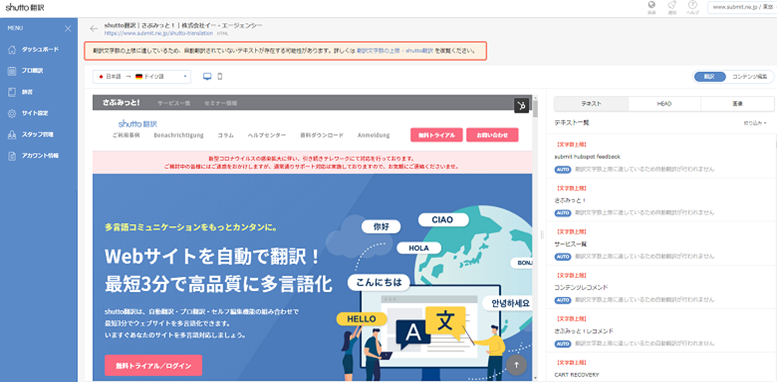
Task: Click the shutto翻訳 logo at top left
Action: tap(25, 7)
